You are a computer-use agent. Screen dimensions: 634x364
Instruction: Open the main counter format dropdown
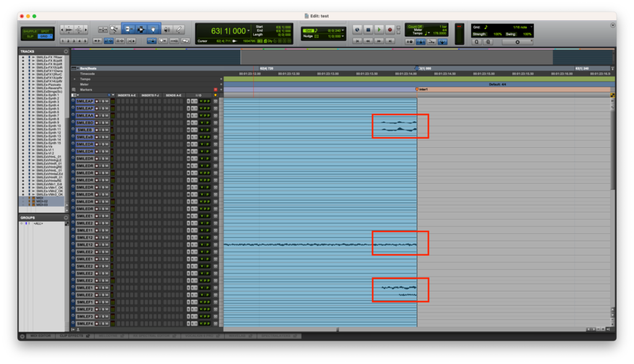pos(248,30)
